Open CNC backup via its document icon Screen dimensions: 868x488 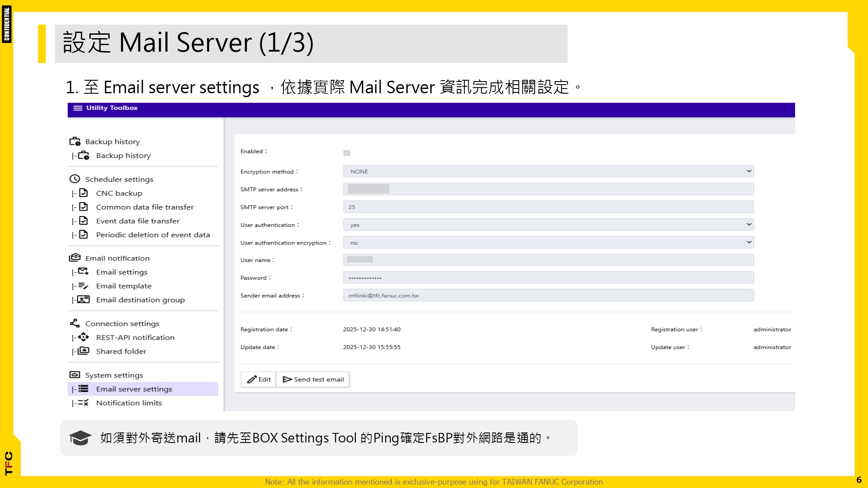[83, 193]
